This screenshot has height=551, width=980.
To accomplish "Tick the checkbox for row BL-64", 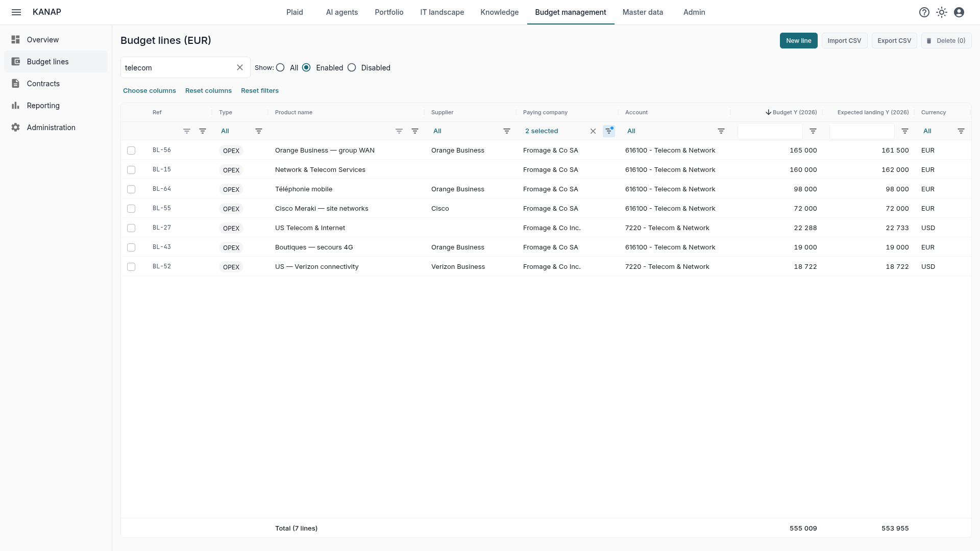I will (131, 189).
